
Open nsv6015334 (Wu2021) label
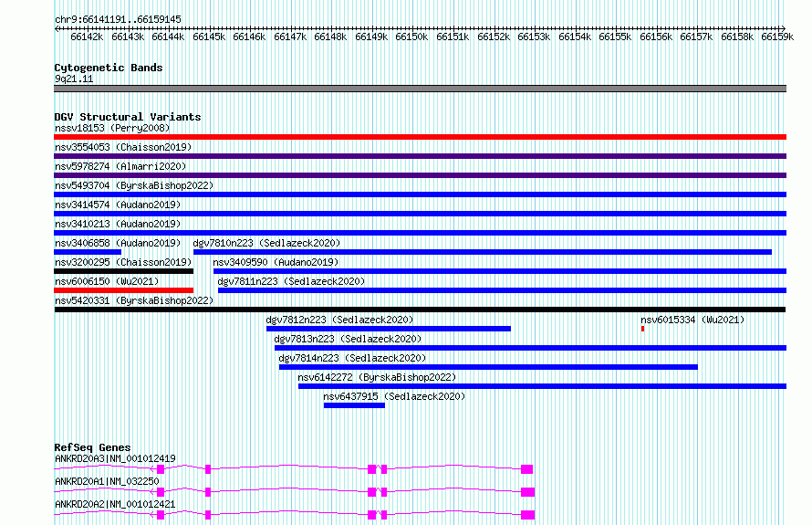pos(692,320)
